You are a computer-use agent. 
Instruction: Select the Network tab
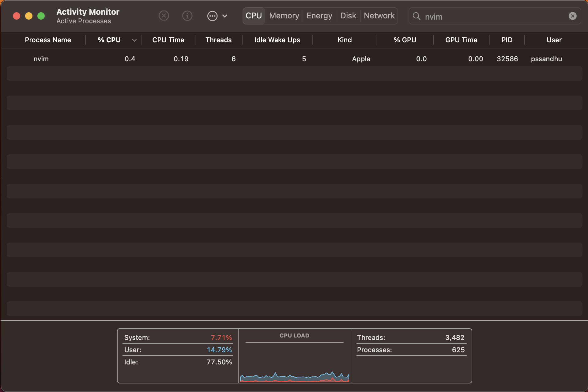coord(379,16)
